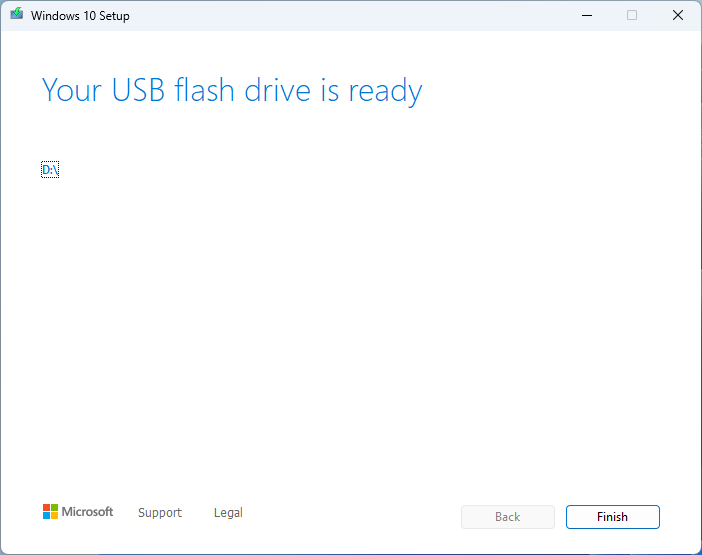Click the "Windows 10 Setup" title text
Image resolution: width=702 pixels, height=555 pixels.
pyautogui.click(x=80, y=16)
